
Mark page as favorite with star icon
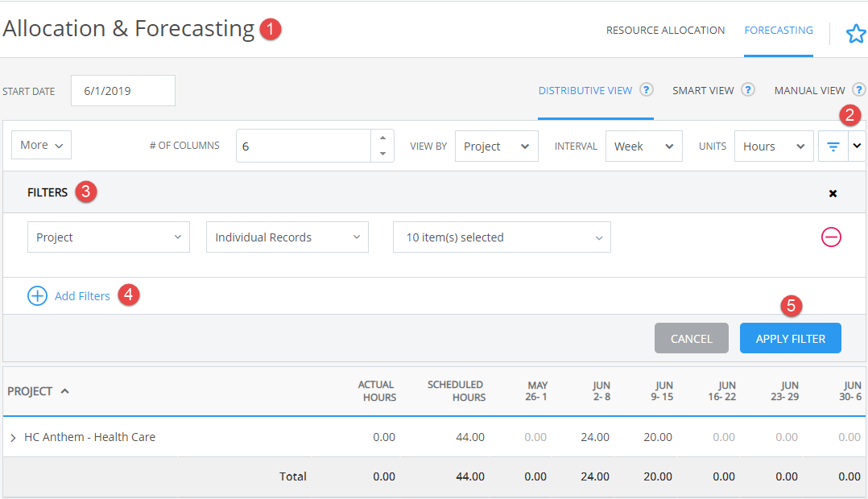(x=856, y=34)
